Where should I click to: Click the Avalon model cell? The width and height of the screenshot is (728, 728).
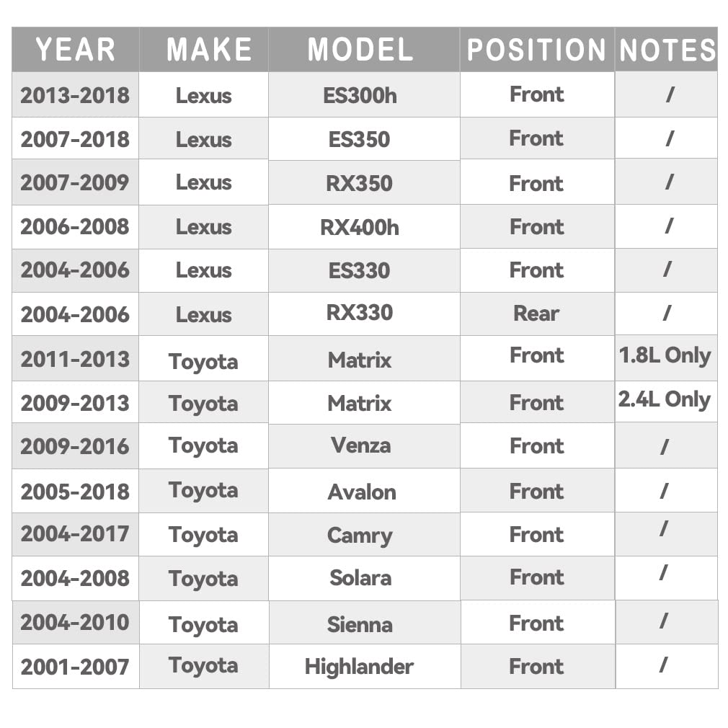(x=362, y=492)
